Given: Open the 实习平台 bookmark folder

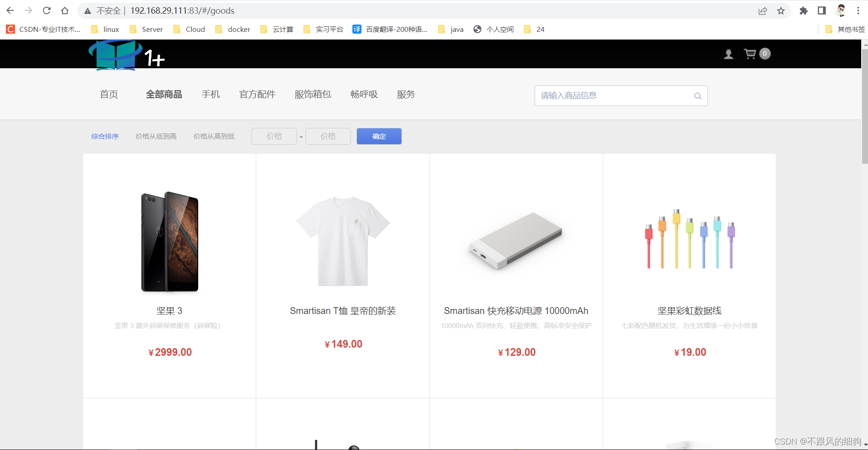Looking at the screenshot, I should click(x=323, y=29).
